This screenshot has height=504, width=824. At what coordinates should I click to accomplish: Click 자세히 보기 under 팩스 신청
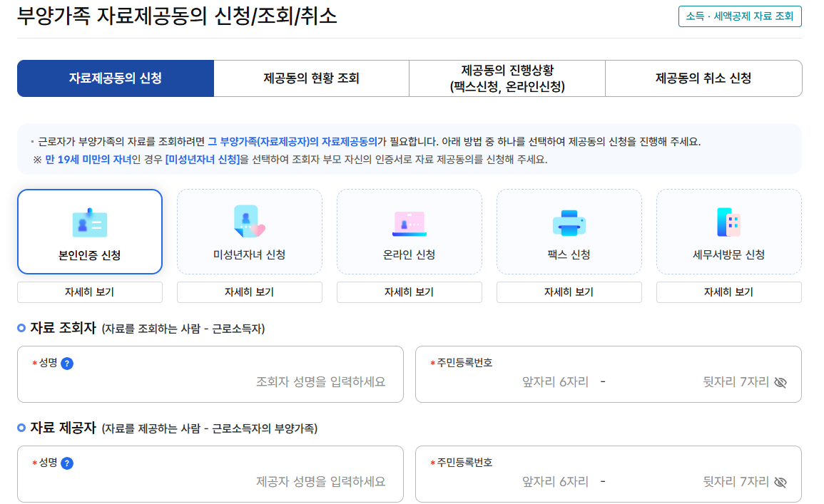click(x=569, y=292)
